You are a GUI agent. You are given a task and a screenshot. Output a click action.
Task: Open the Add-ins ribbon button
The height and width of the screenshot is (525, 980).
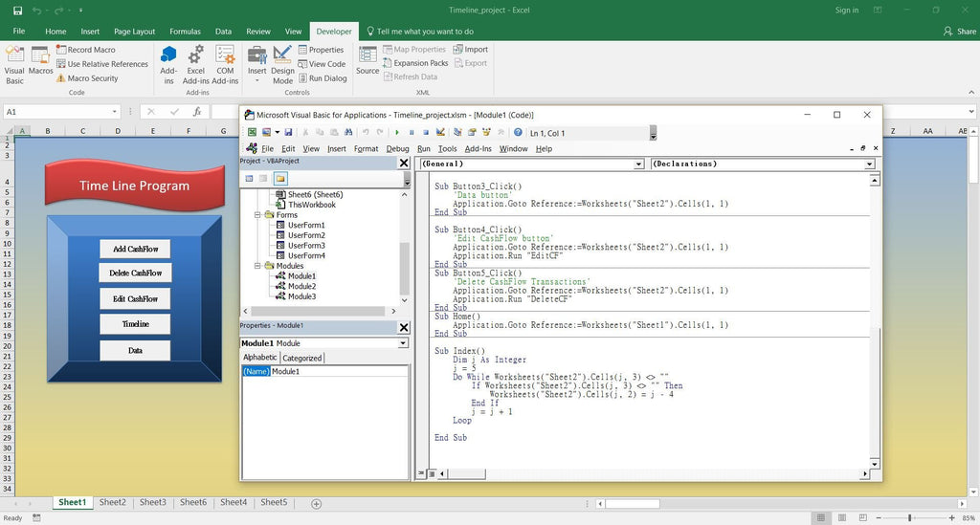pos(168,65)
